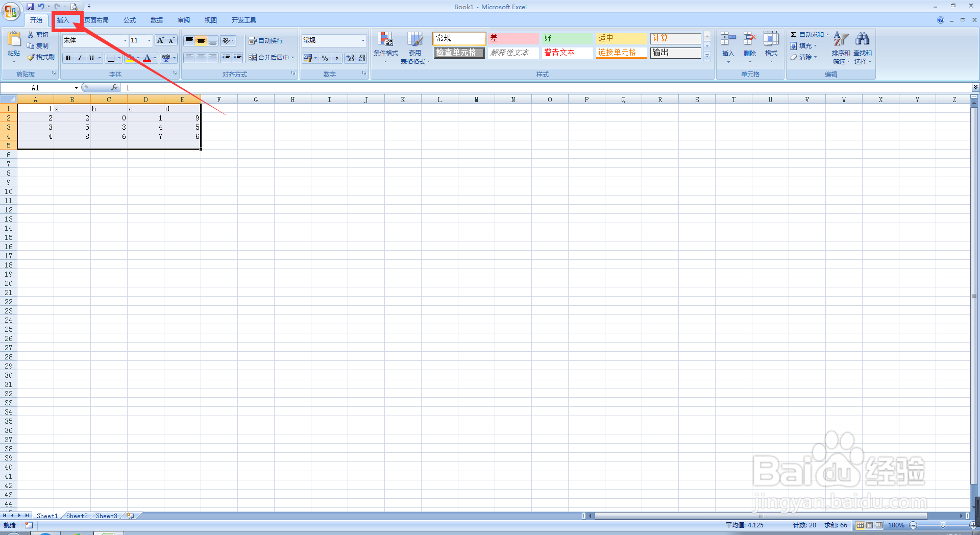Viewport: 980px width, 535px height.
Task: Click the Delete cells (删除) icon
Action: [x=750, y=39]
